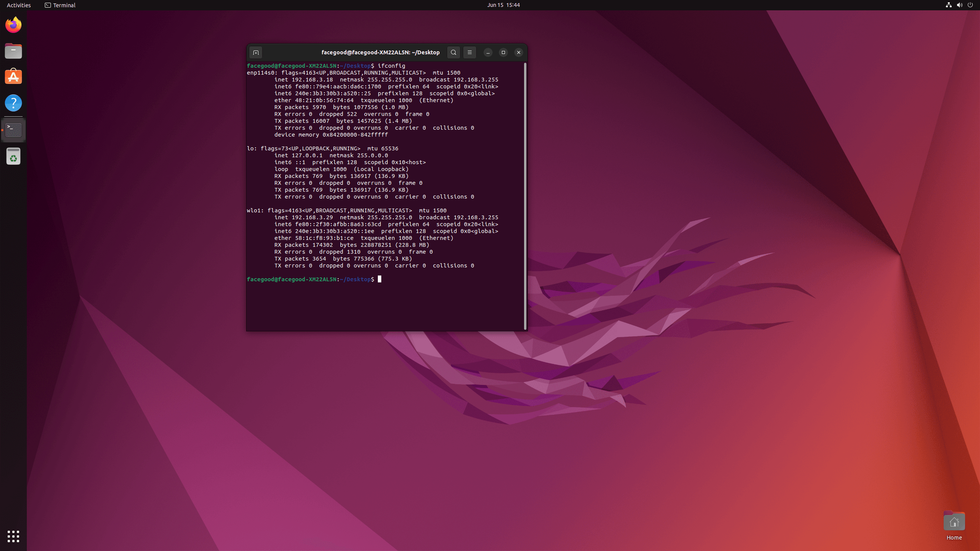Open Ubuntu Software from the dock
The height and width of the screenshot is (551, 980).
[13, 77]
